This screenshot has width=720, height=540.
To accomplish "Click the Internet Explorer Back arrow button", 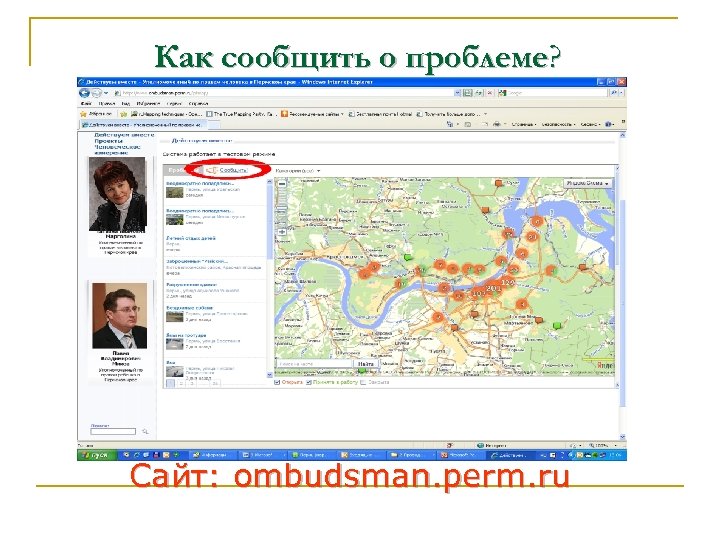I will (84, 93).
